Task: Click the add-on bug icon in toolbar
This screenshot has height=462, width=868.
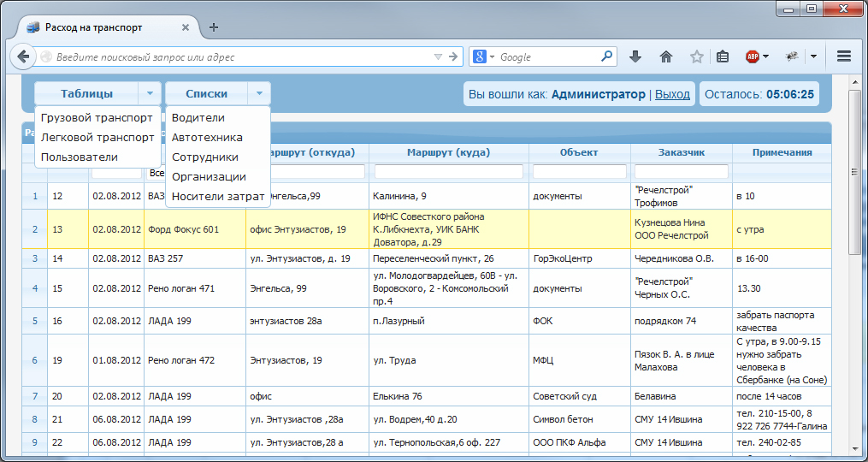Action: point(792,56)
